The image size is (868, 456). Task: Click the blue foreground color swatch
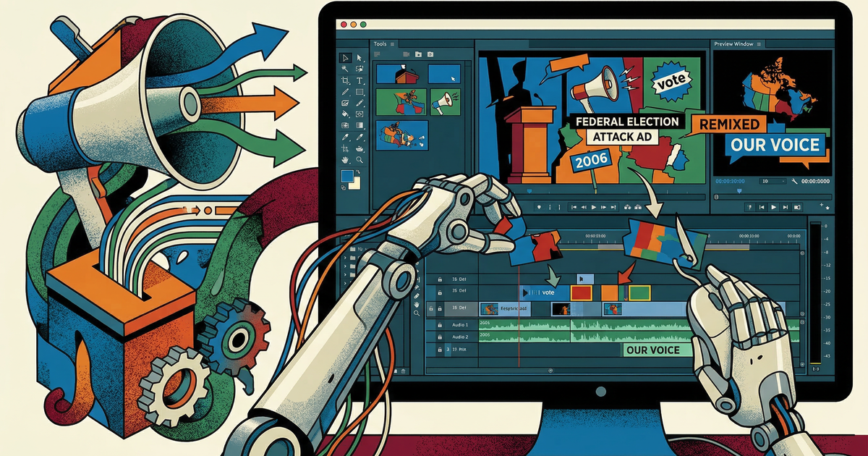pyautogui.click(x=348, y=176)
